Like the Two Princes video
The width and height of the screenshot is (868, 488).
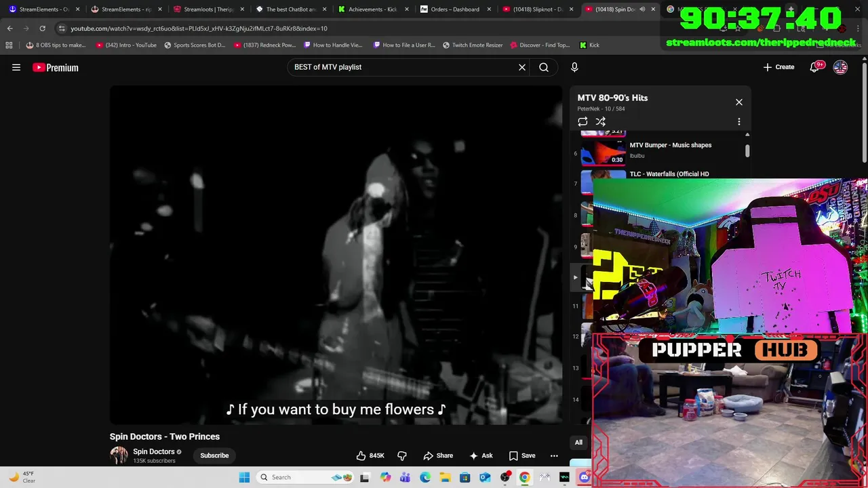pos(370,455)
